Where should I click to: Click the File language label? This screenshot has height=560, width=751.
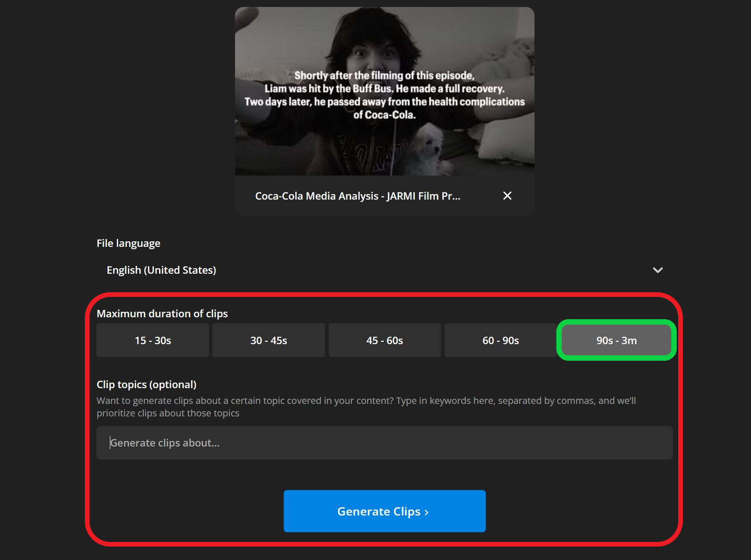point(128,243)
